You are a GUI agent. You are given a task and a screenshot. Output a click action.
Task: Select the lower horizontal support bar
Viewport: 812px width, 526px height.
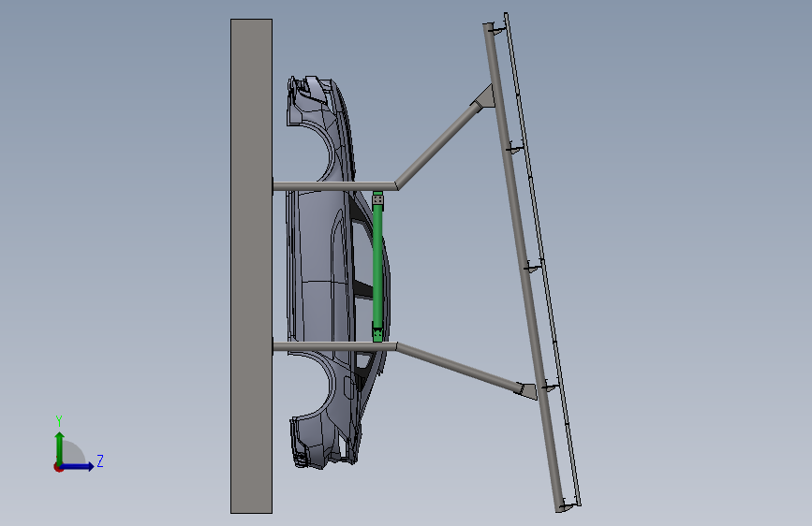(x=334, y=346)
